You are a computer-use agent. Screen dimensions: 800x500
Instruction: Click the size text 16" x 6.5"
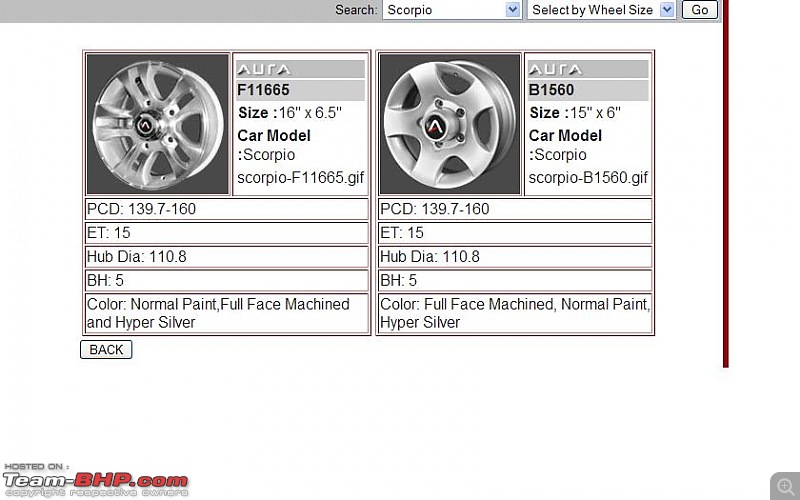[310, 113]
